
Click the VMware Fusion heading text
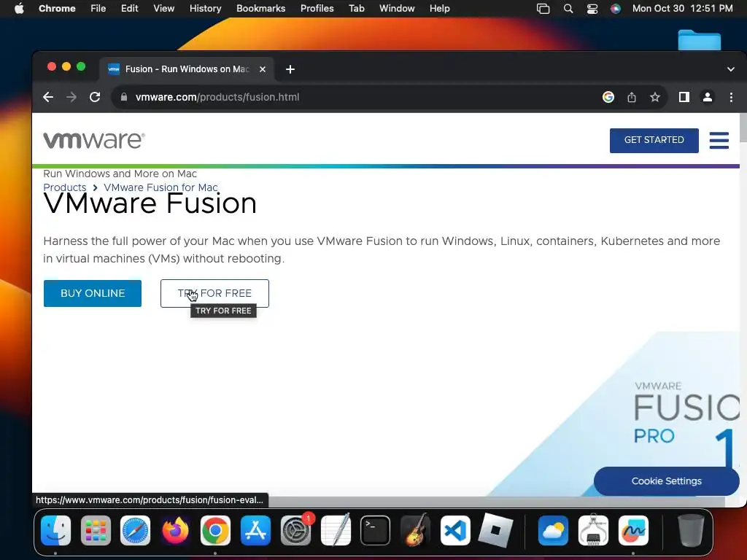tap(150, 204)
